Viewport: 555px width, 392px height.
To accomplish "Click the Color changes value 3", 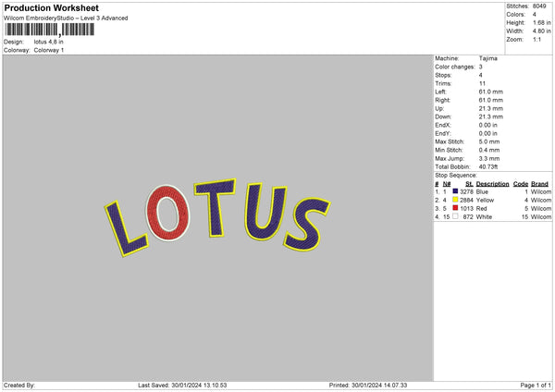I will (x=481, y=67).
